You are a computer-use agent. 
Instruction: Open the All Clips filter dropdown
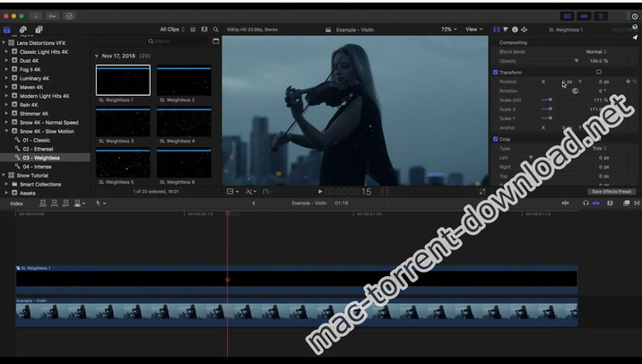coord(172,30)
